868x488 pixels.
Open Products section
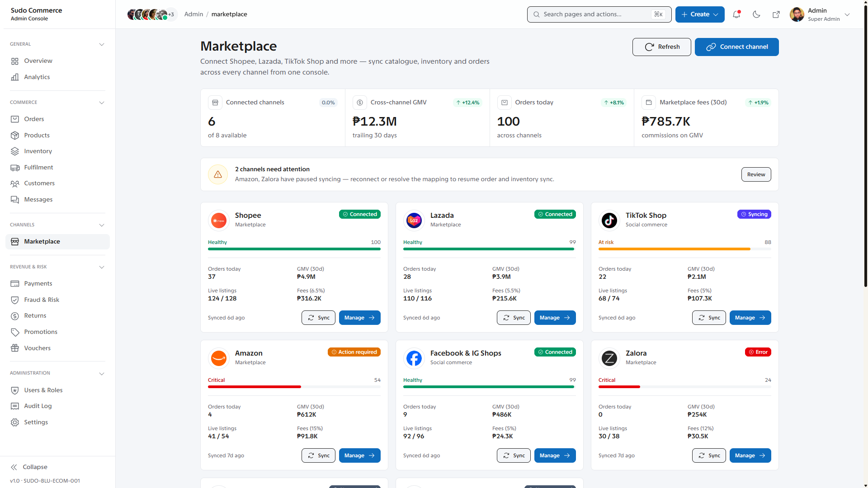[57, 135]
